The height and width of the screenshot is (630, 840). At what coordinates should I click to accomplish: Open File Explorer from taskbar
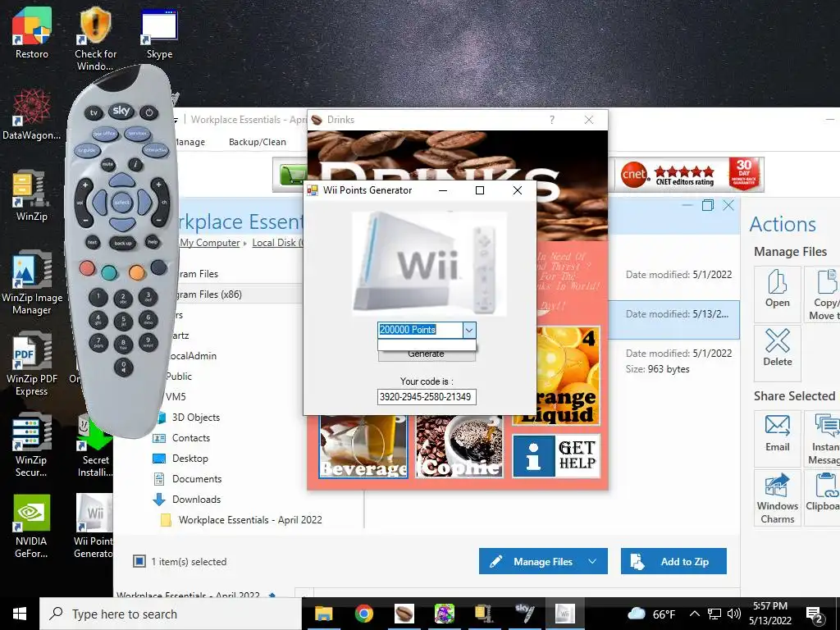point(323,614)
